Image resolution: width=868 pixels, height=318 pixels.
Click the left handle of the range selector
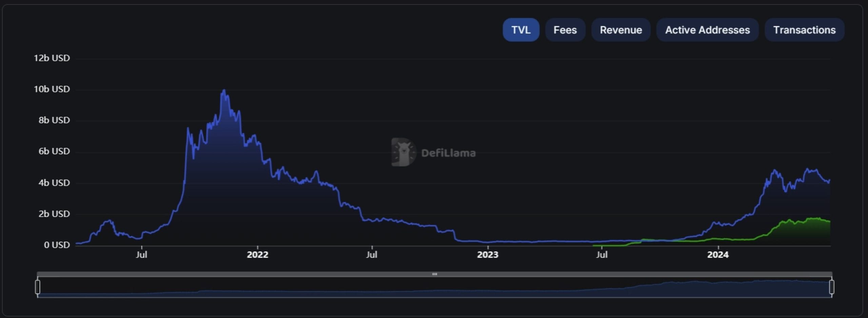point(38,286)
